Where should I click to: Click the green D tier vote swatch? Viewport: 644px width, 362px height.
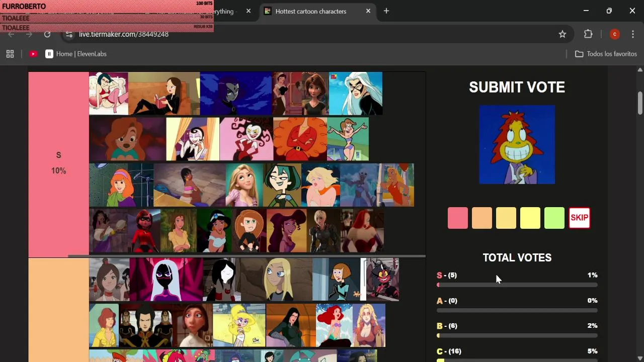click(554, 218)
